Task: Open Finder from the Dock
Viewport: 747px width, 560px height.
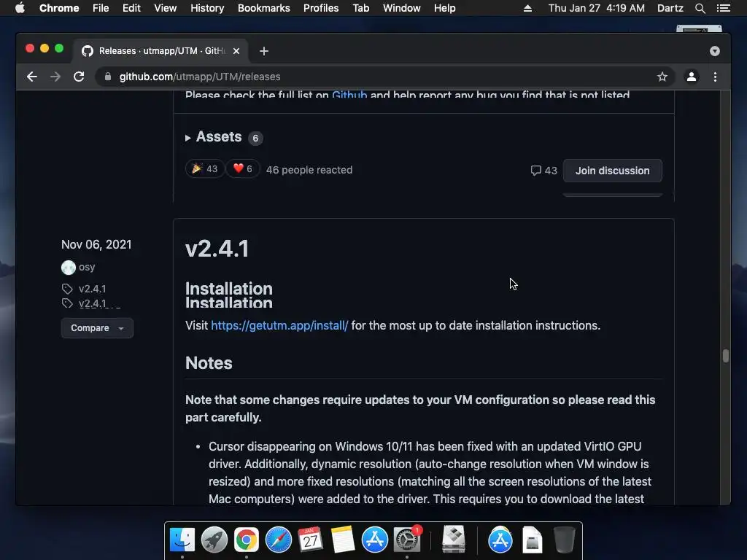Action: [x=182, y=540]
